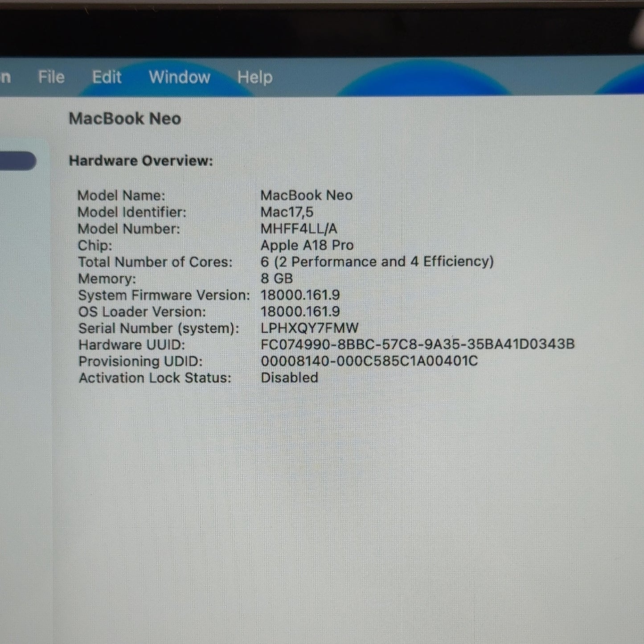This screenshot has width=644, height=644.
Task: Select the Provisioning UDID label
Action: pos(140,361)
